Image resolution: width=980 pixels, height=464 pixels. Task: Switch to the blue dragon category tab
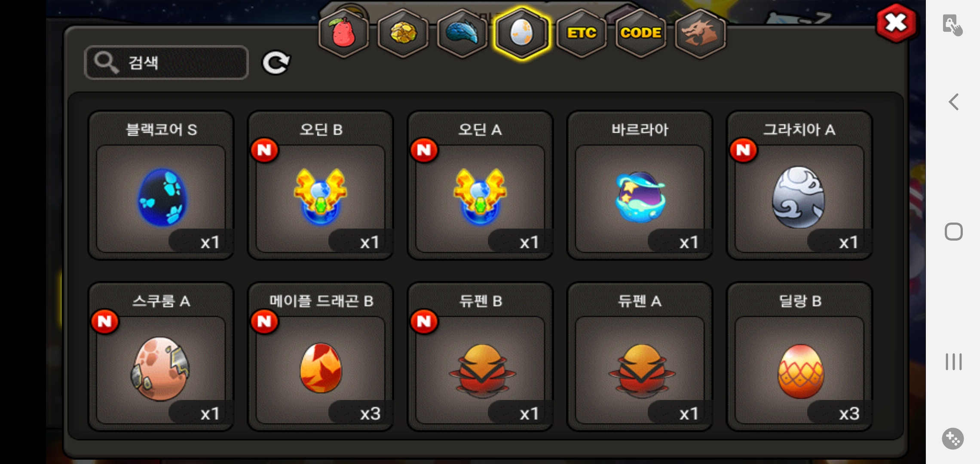click(x=462, y=33)
